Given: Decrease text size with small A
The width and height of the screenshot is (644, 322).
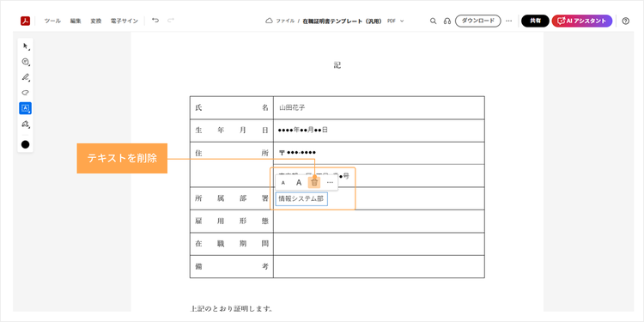Looking at the screenshot, I should tap(283, 183).
